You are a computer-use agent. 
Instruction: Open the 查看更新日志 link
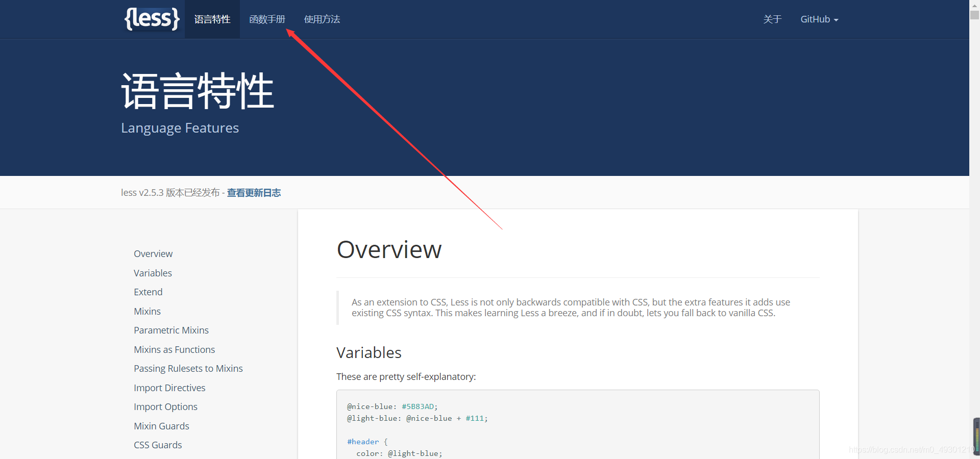tap(254, 193)
